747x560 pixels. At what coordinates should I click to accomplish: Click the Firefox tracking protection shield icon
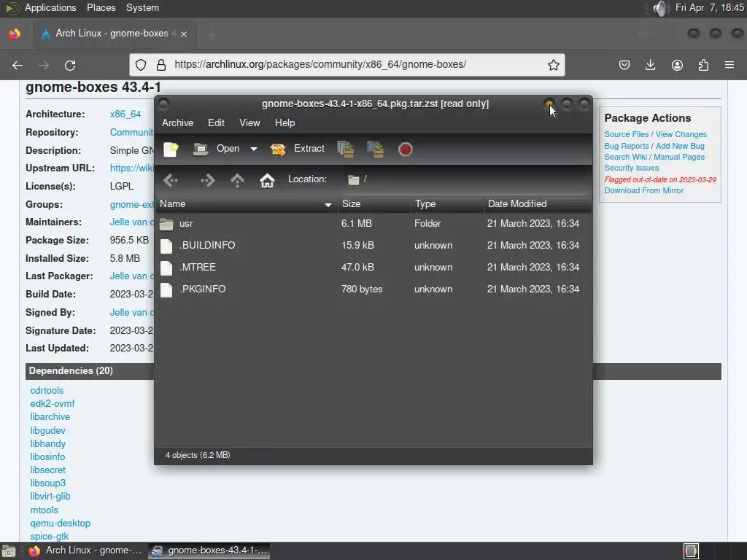(141, 65)
